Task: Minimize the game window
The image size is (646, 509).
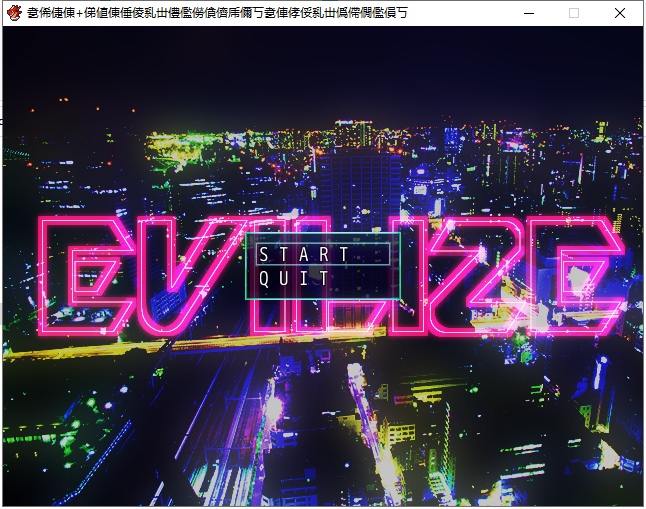Action: (527, 13)
